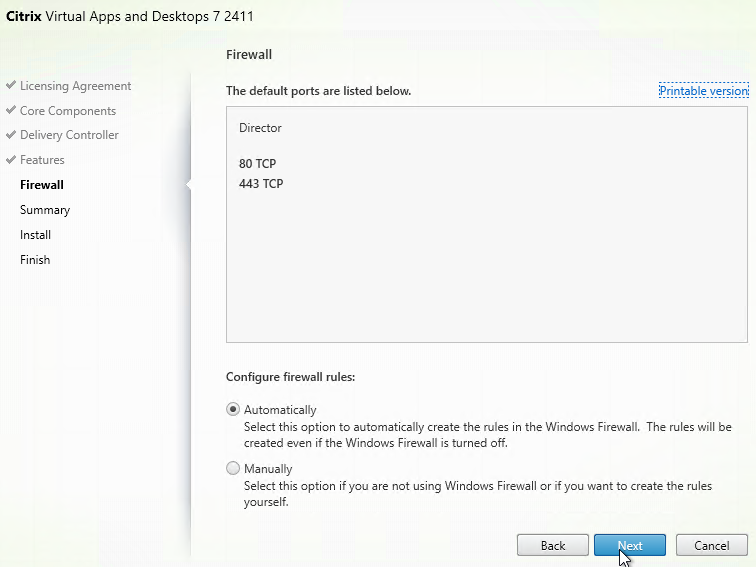Click the Next button
756x567 pixels.
pyautogui.click(x=630, y=545)
